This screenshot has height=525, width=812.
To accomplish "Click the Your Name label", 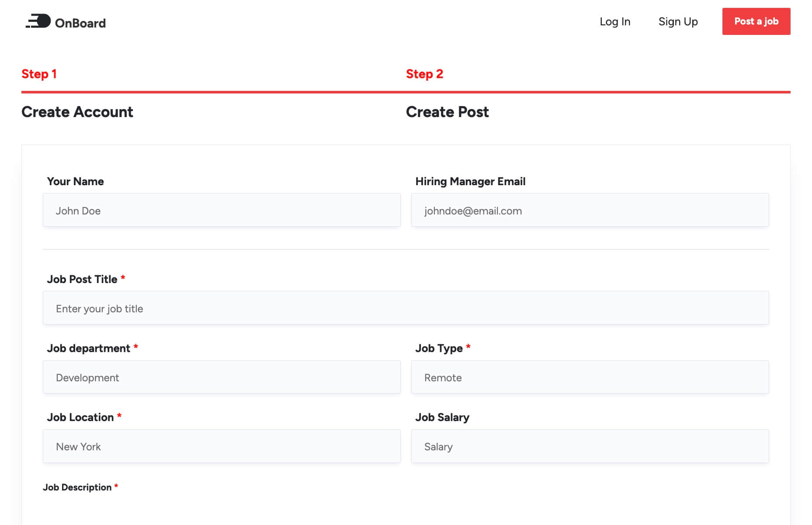I will [x=75, y=181].
